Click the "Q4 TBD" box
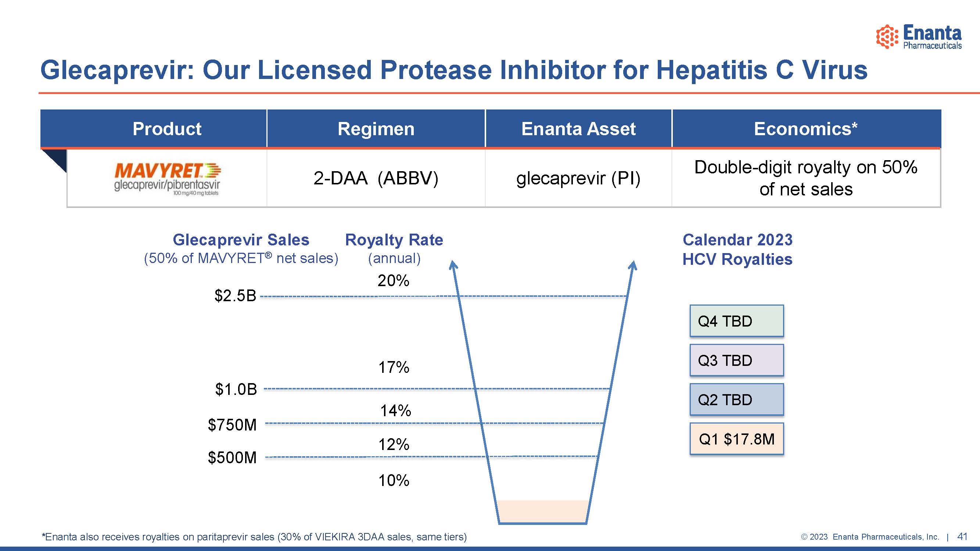The image size is (980, 551). [737, 321]
